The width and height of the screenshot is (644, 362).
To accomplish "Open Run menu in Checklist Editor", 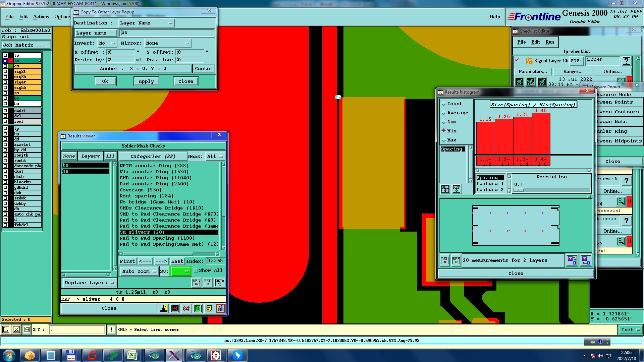I will (x=549, y=42).
